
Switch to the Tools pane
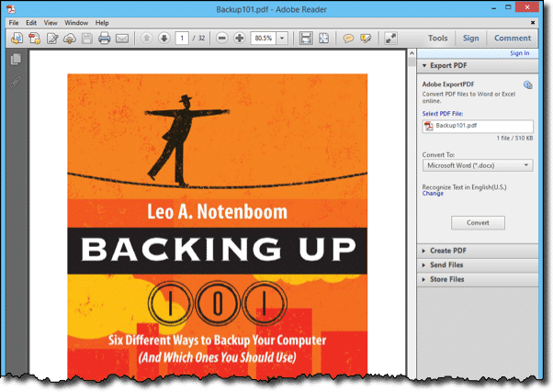437,38
